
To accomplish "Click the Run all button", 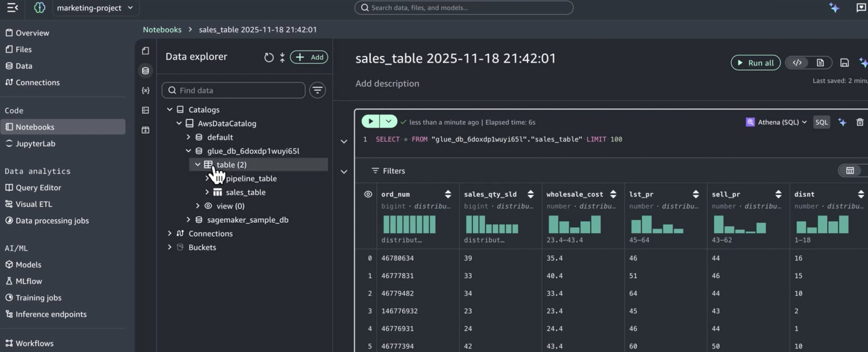I will [x=755, y=63].
